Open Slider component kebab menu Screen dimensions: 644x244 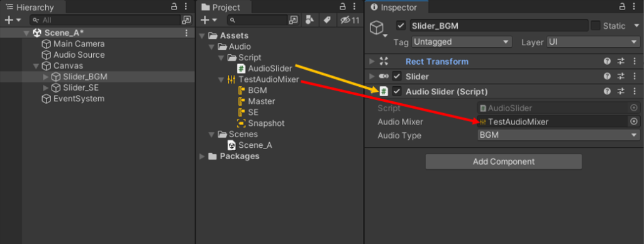pyautogui.click(x=635, y=76)
